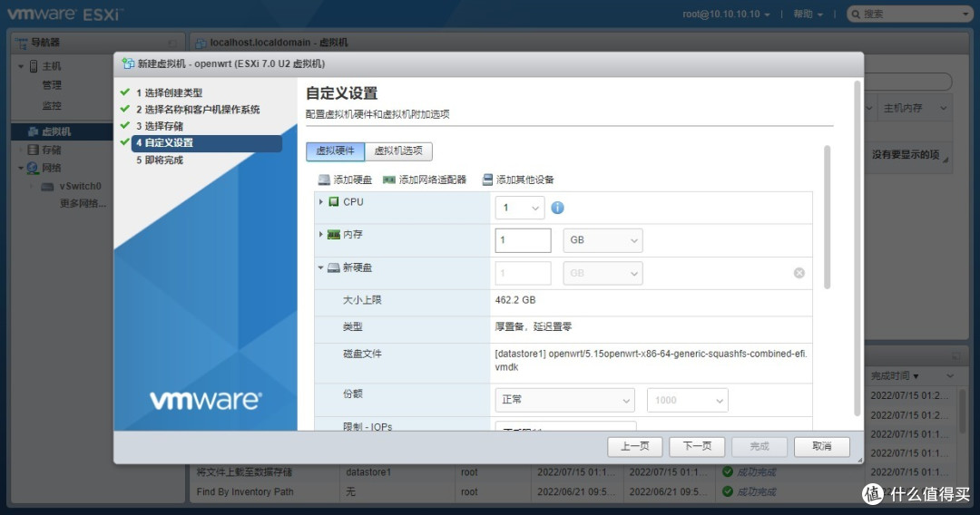Open the CPU count dropdown

520,208
